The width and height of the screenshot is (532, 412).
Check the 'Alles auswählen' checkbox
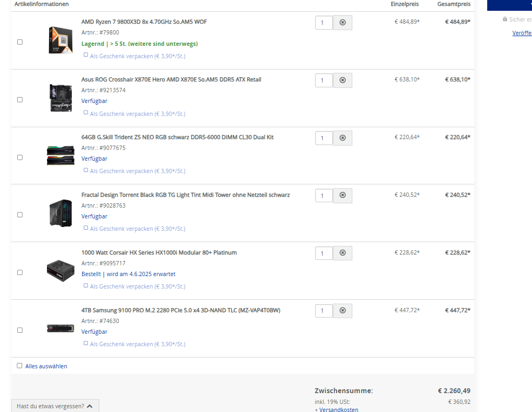click(19, 365)
